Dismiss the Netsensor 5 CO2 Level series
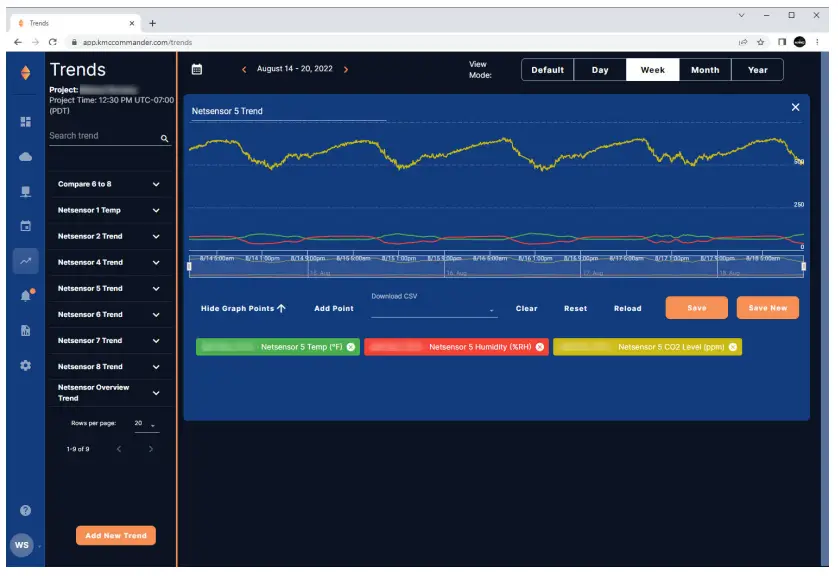838x576 pixels. click(x=734, y=347)
